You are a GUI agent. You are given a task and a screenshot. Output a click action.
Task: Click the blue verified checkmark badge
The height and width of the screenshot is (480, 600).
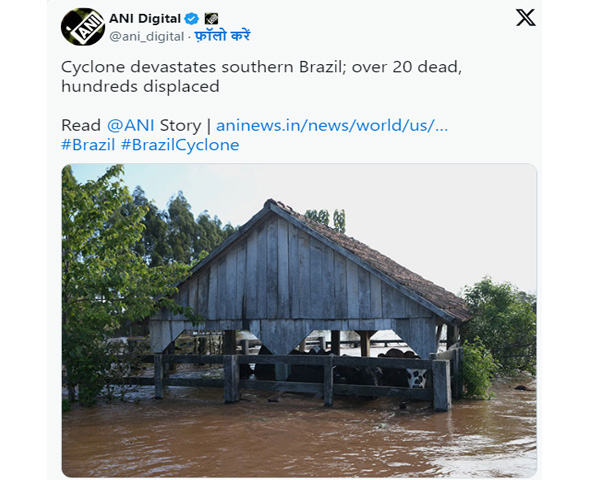[x=190, y=18]
